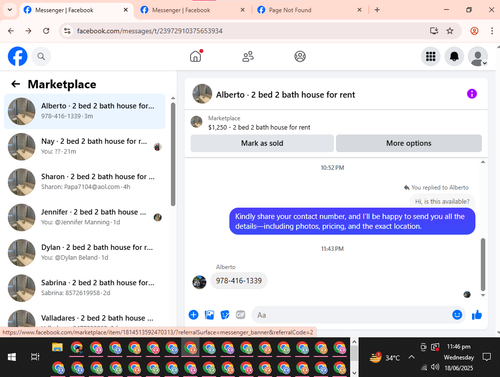Open the notifications bell
The width and height of the screenshot is (500, 377).
(x=454, y=56)
